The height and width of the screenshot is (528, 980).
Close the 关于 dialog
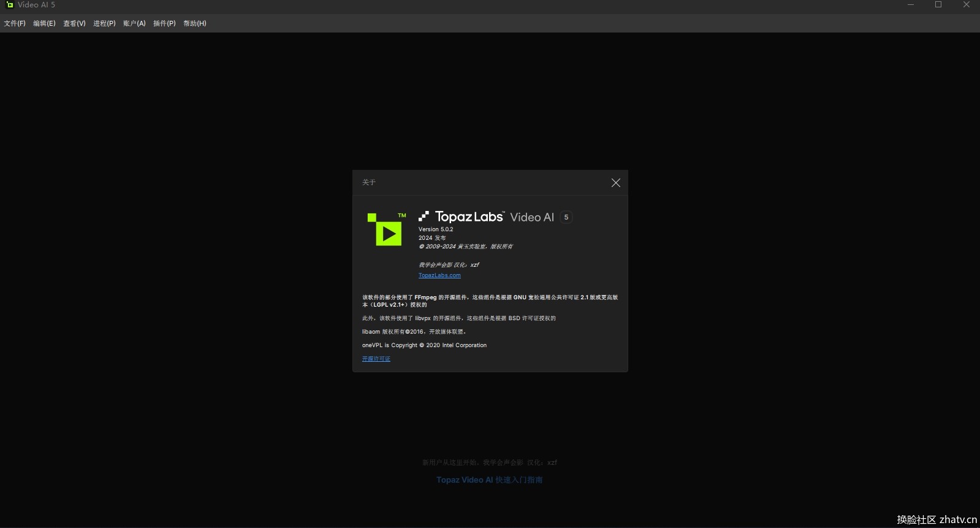coord(616,183)
